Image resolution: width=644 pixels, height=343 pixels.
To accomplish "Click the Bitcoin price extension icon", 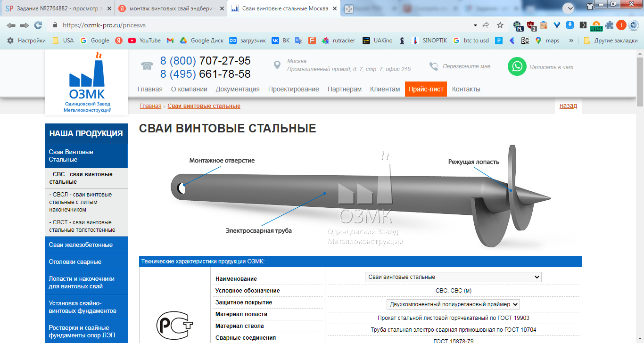I will pos(596,26).
